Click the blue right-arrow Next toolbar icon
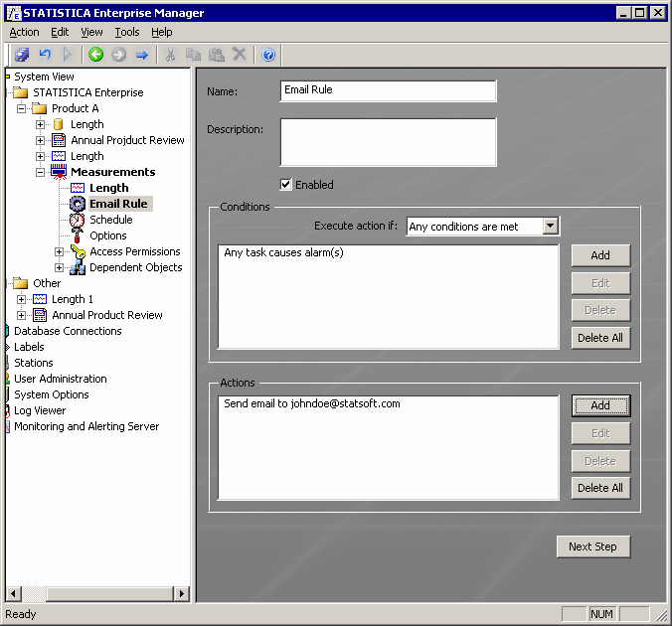Screen dimensions: 672x626 pos(142,55)
